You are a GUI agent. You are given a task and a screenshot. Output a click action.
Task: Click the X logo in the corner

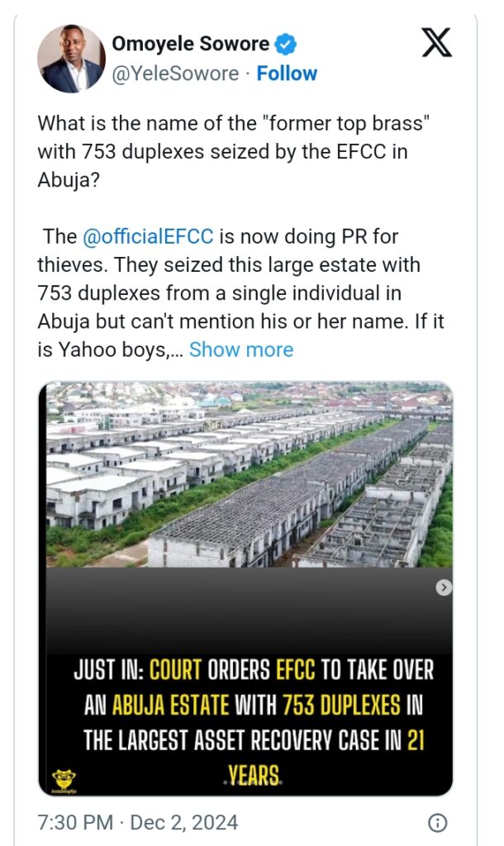(x=436, y=42)
